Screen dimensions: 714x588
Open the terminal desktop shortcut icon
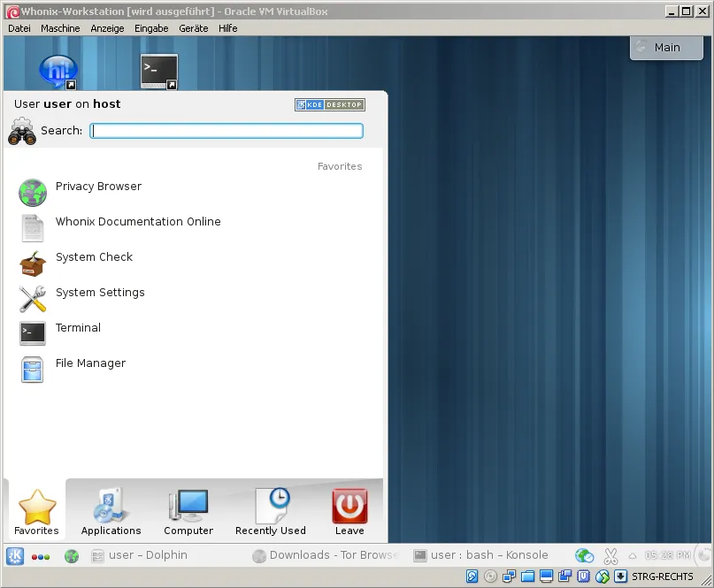tap(159, 72)
